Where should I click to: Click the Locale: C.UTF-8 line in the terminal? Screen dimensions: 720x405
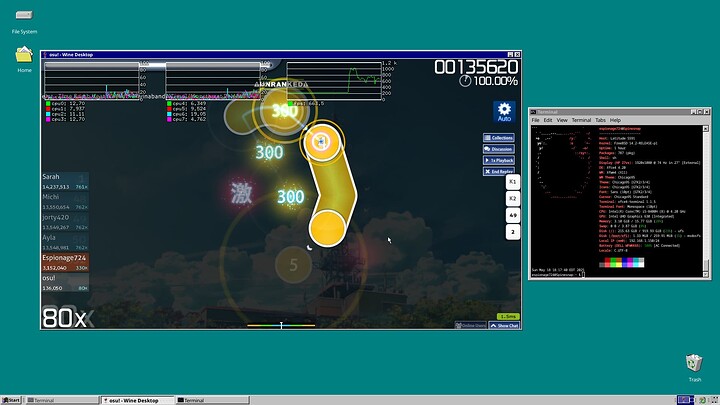tap(613, 250)
